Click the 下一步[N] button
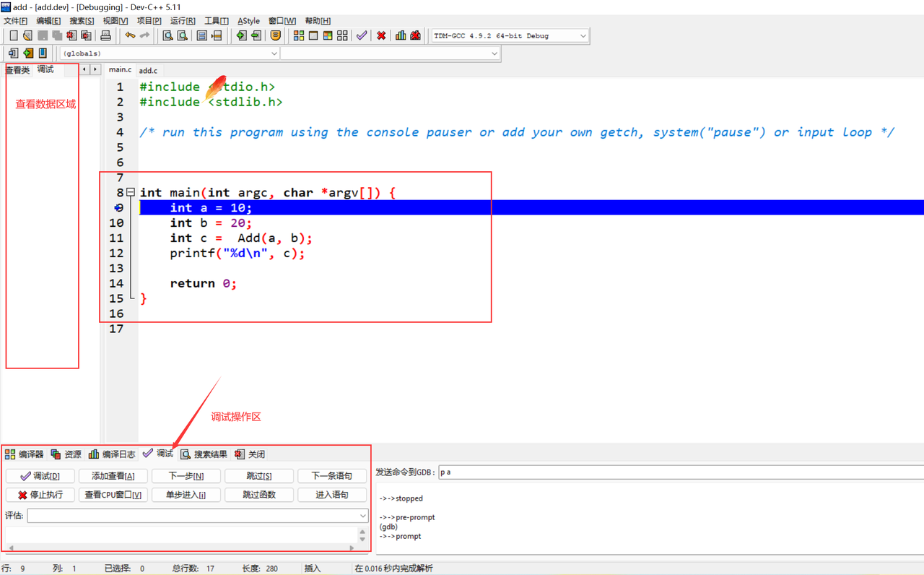Screen dimensions: 924x575 click(186, 476)
